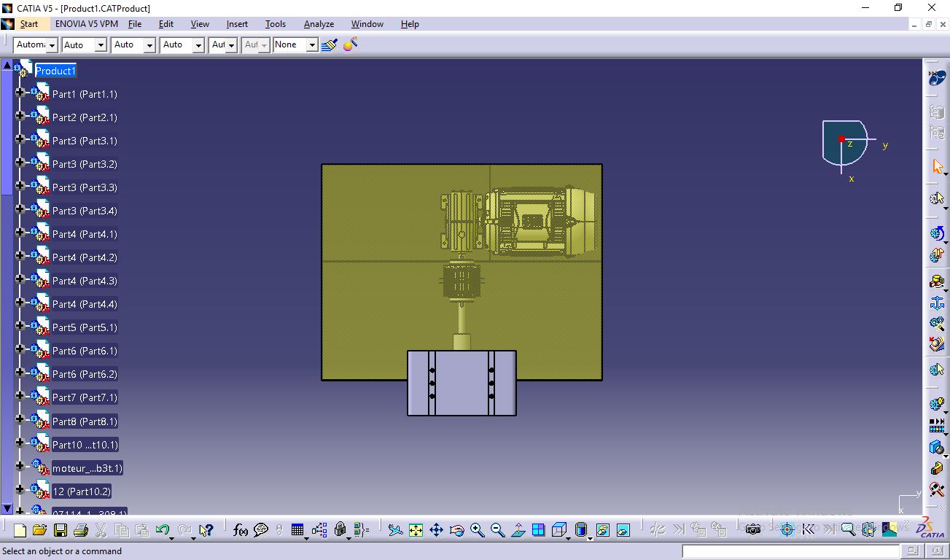Screen dimensions: 950x560
Task: Click the Zoom In magnifier
Action: 477,530
